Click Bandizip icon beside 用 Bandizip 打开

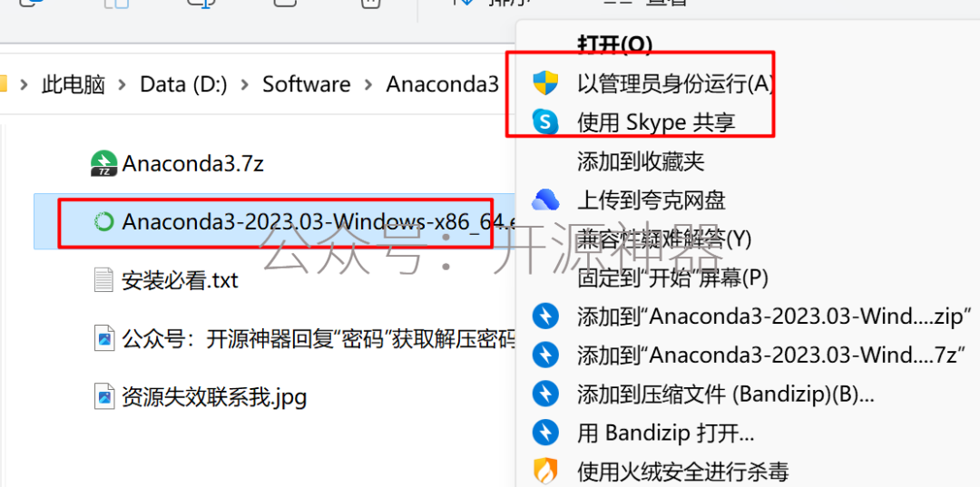[x=545, y=432]
